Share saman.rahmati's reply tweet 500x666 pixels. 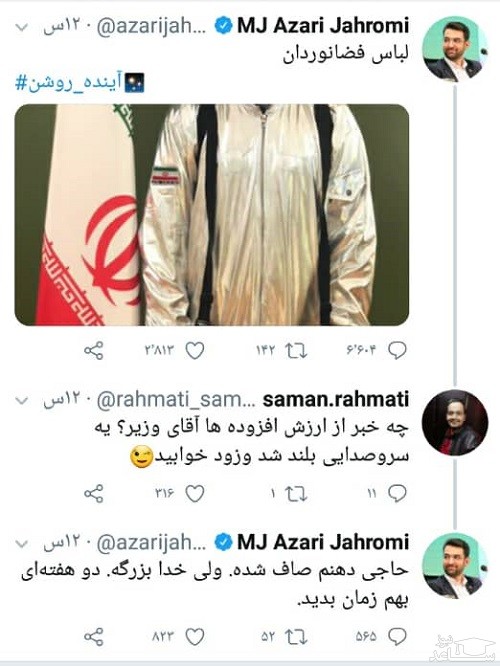pos(93,494)
